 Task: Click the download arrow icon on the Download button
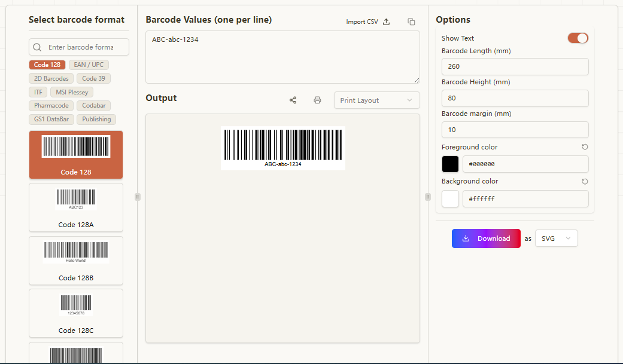pos(466,238)
